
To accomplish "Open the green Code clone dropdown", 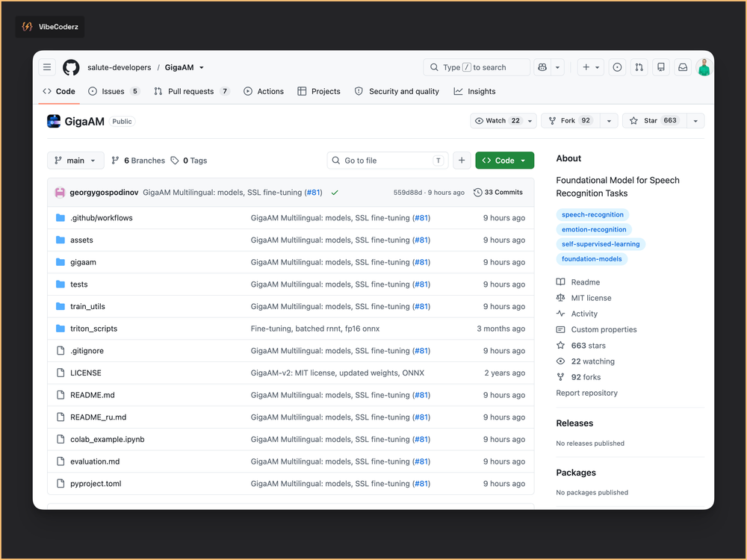I will click(504, 161).
